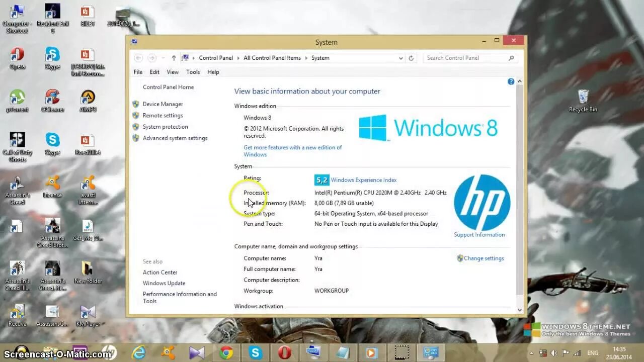This screenshot has width=644, height=362.
Task: Open the Opera taskbar button
Action: click(x=284, y=352)
